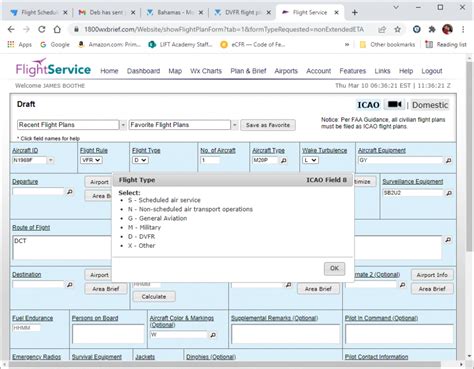Switch to the Domestic flight plan form

pos(430,105)
